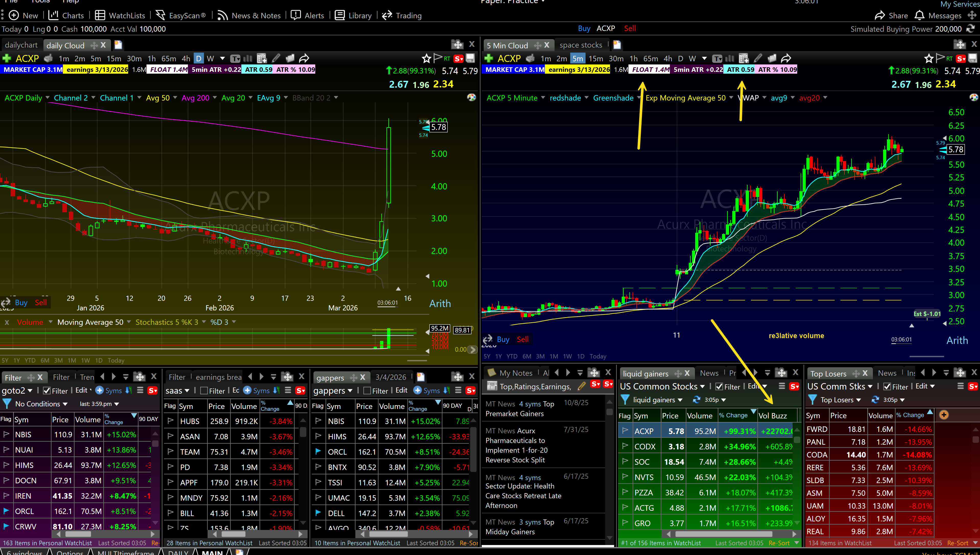Select the pencil drawing tool on the daily chart toolbar

click(x=275, y=58)
